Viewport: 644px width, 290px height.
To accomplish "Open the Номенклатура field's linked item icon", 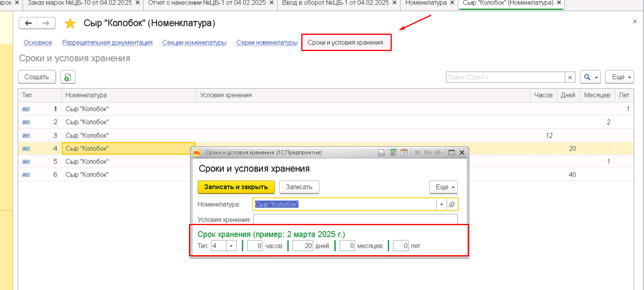I will (x=452, y=205).
